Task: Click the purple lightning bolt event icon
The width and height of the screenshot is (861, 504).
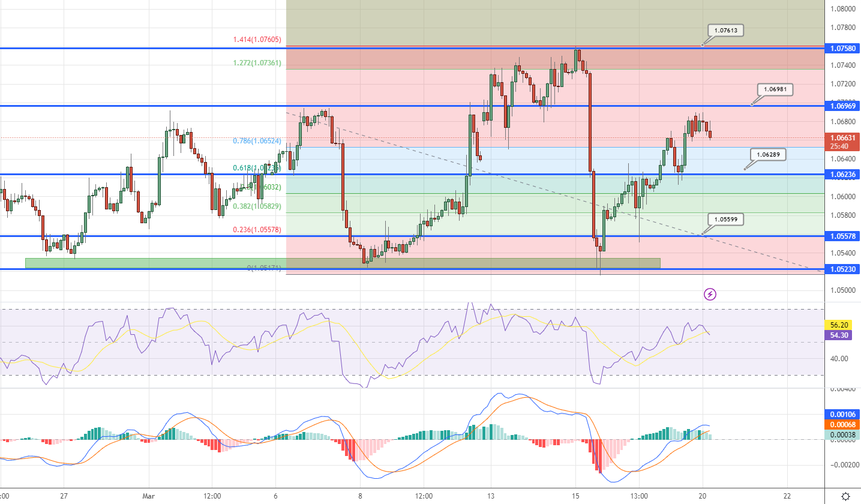Action: click(x=710, y=294)
